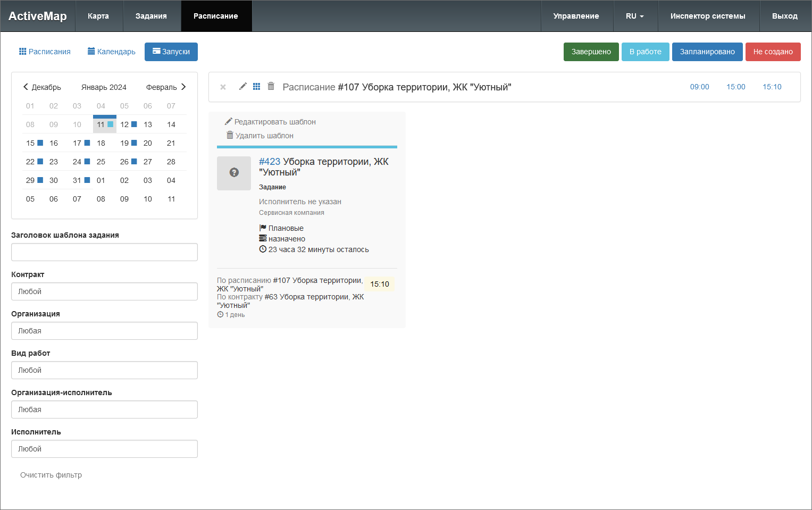Expand the RU language menu

[635, 16]
